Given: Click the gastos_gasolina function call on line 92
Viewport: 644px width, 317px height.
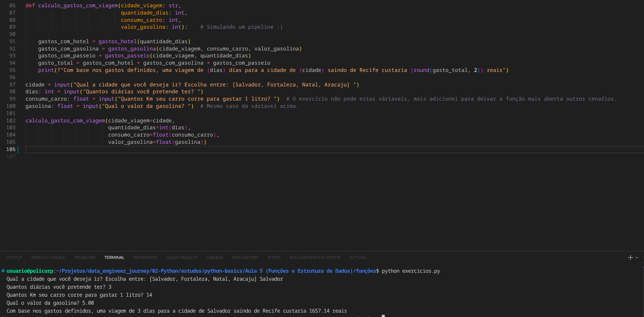Looking at the screenshot, I should coord(205,49).
